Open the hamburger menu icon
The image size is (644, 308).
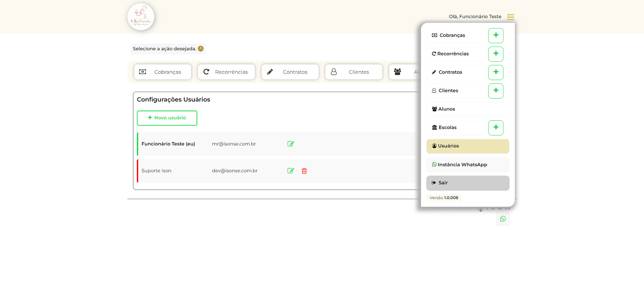pos(510,17)
